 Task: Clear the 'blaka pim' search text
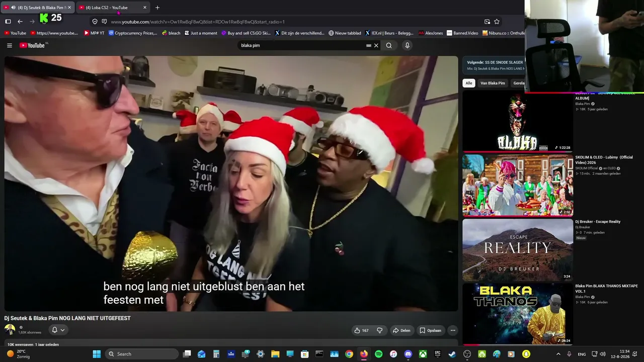coord(376,45)
